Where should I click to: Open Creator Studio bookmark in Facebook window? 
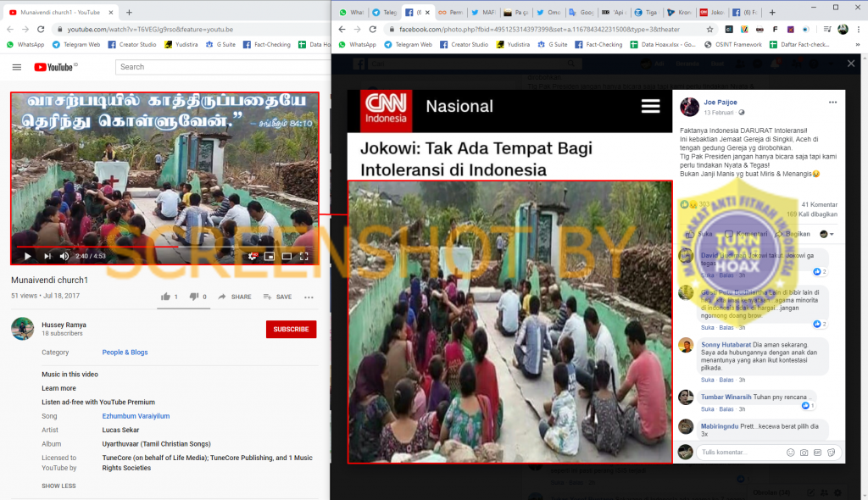click(x=464, y=44)
